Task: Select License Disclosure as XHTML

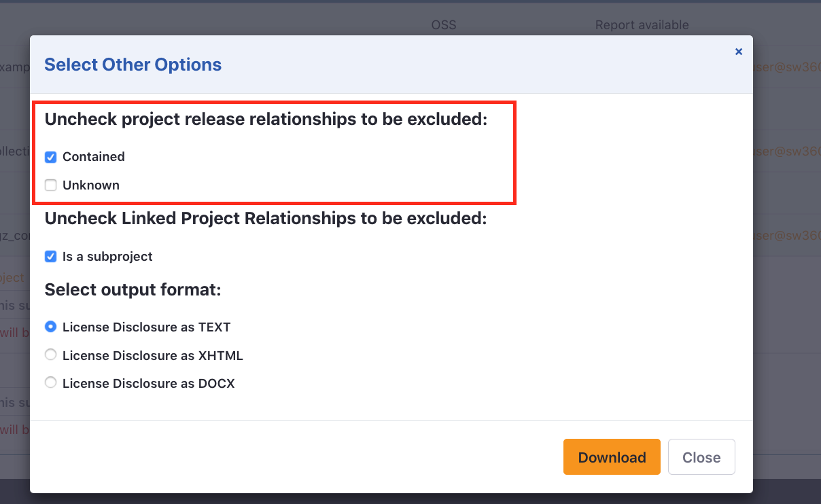Action: click(x=50, y=355)
